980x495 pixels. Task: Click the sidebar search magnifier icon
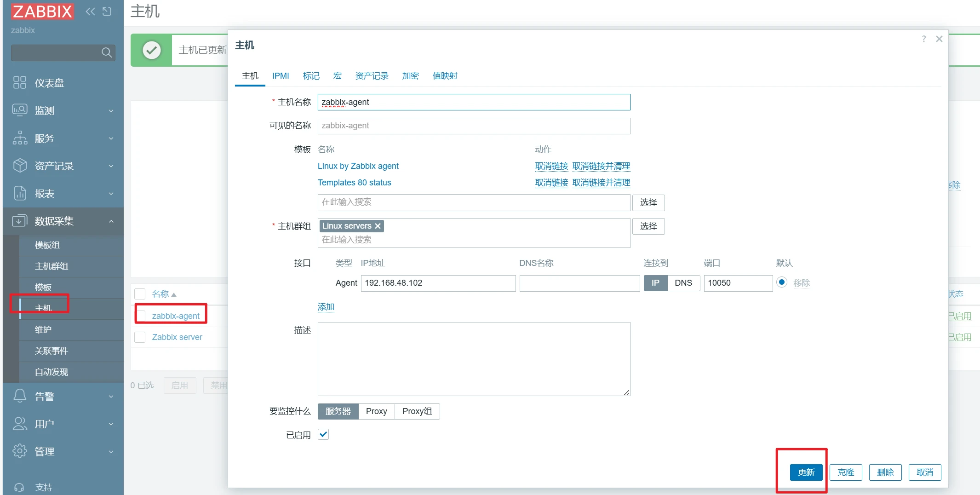pyautogui.click(x=106, y=53)
